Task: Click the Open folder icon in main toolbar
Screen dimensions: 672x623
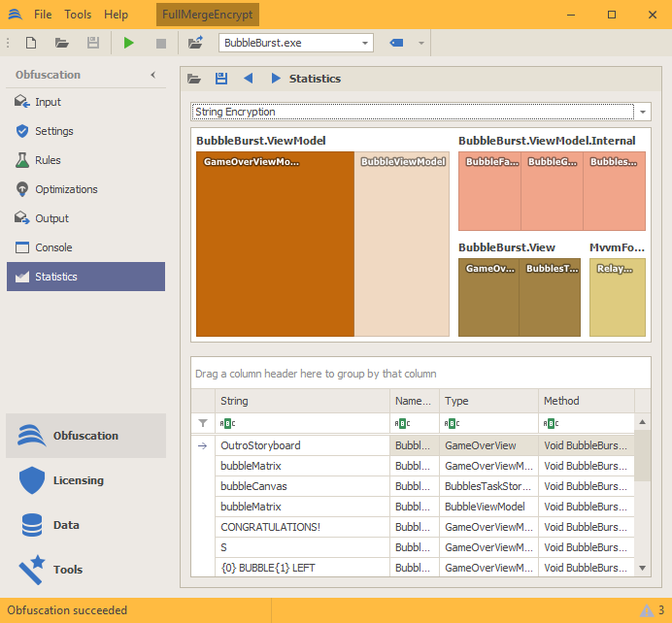Action: click(x=62, y=43)
